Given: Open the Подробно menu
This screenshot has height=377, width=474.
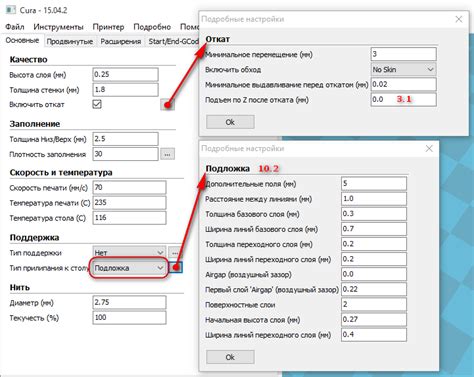Looking at the screenshot, I should pos(152,27).
